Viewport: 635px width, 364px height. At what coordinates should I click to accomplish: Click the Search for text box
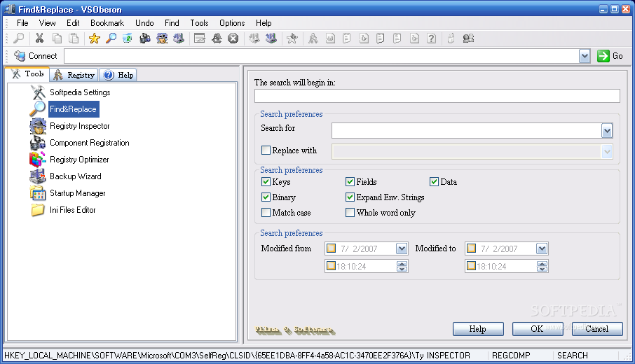pyautogui.click(x=467, y=131)
